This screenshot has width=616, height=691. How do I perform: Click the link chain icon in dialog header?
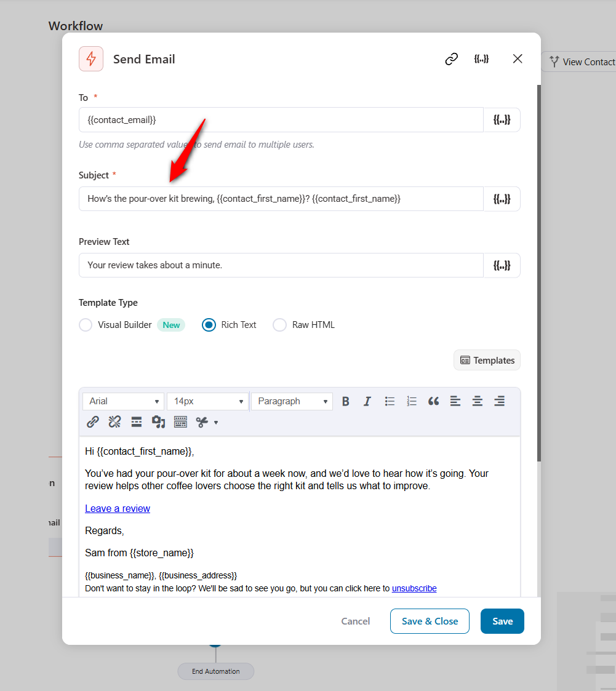pos(452,58)
